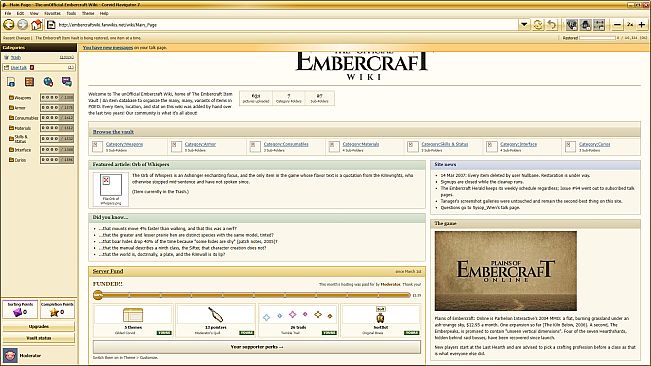Open the User talk link in sidebar
Screen dimensions: 651x366
pyautogui.click(x=19, y=68)
